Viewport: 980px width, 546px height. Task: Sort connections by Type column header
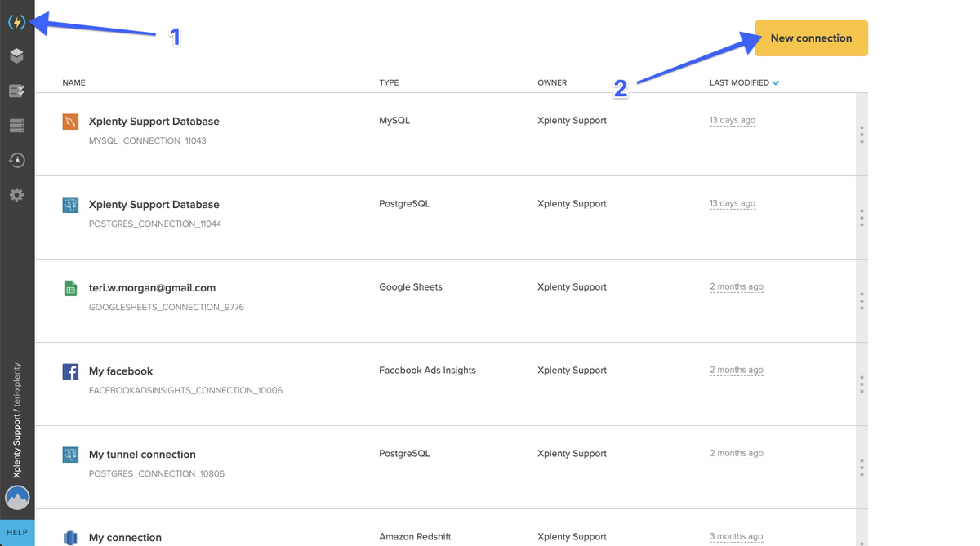pyautogui.click(x=389, y=83)
